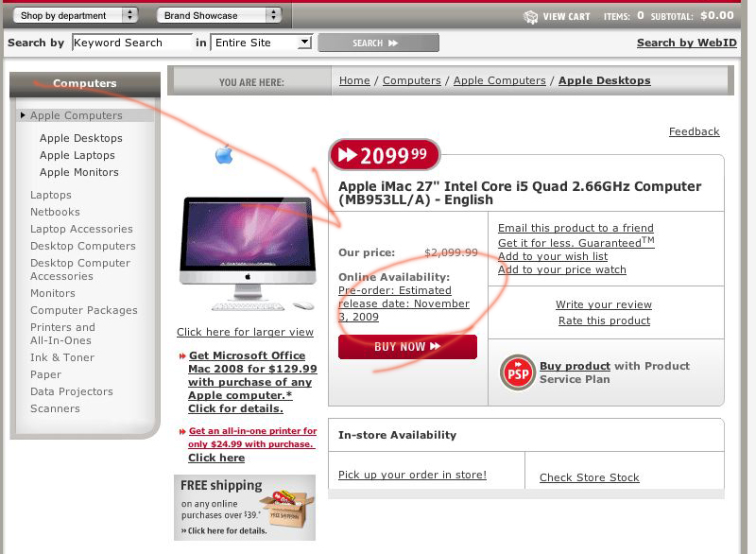Screen dimensions: 756x554
Task: Open Apple Monitors in the sidebar
Action: [x=79, y=172]
